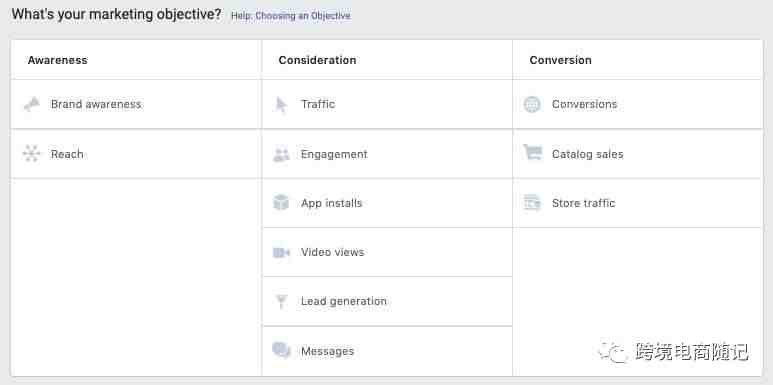Click the Conversions globe icon
Screen dimensions: 773x385
532,105
